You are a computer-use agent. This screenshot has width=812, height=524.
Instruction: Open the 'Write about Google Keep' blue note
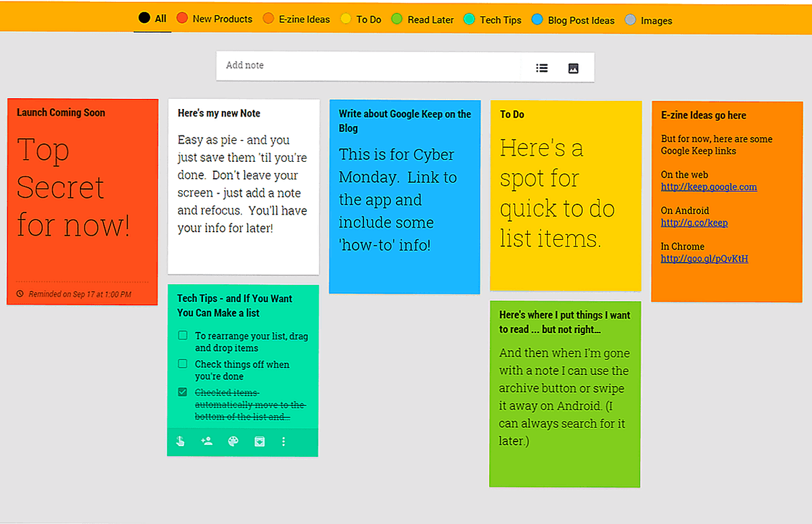coord(405,196)
